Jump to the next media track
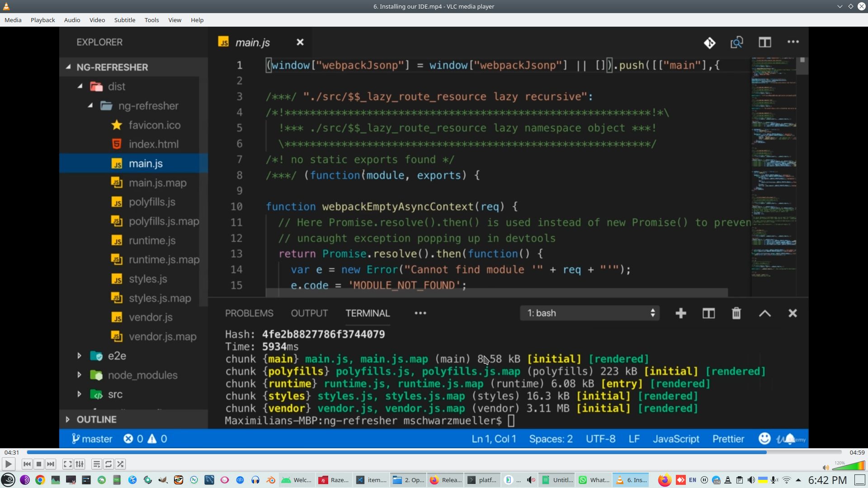The width and height of the screenshot is (868, 488). coord(51,464)
